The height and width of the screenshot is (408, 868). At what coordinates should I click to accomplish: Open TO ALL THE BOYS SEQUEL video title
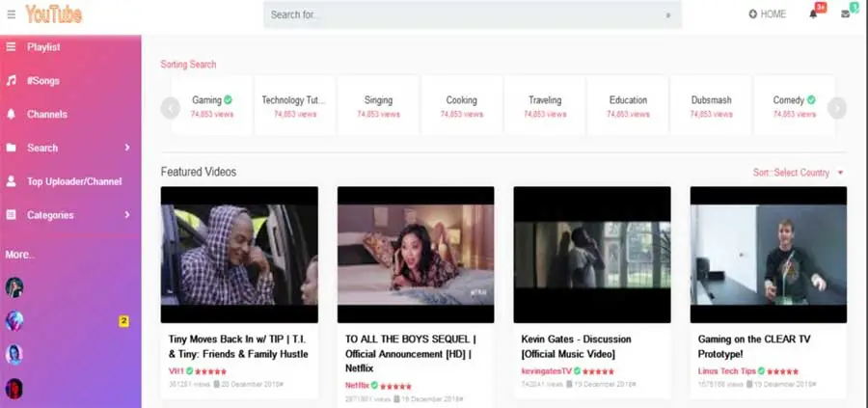click(410, 353)
